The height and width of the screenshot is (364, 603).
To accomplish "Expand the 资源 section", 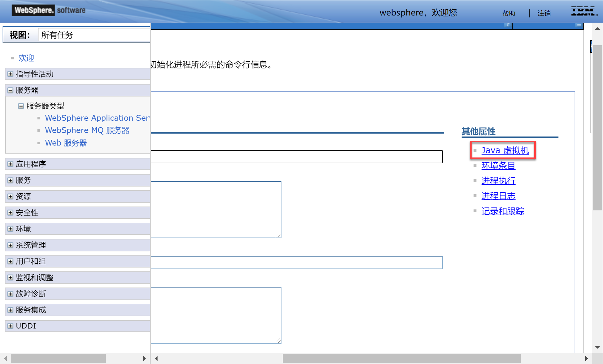I will click(x=10, y=197).
